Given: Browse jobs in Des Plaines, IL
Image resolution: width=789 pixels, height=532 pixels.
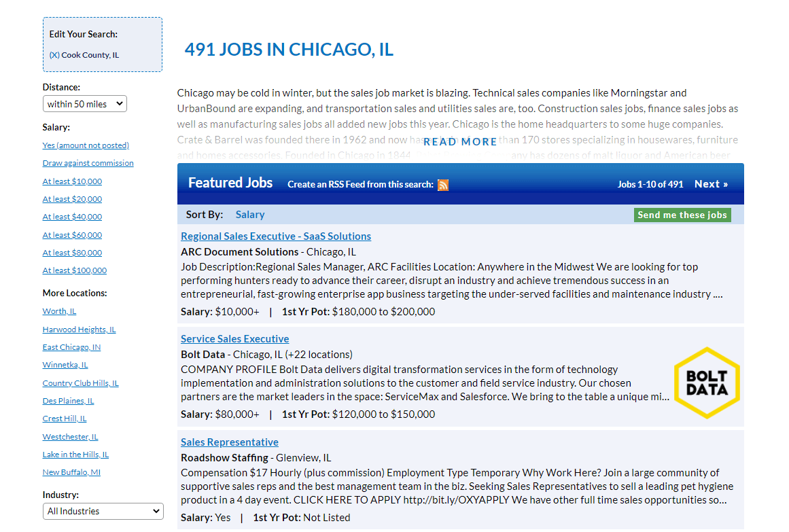Looking at the screenshot, I should [68, 400].
